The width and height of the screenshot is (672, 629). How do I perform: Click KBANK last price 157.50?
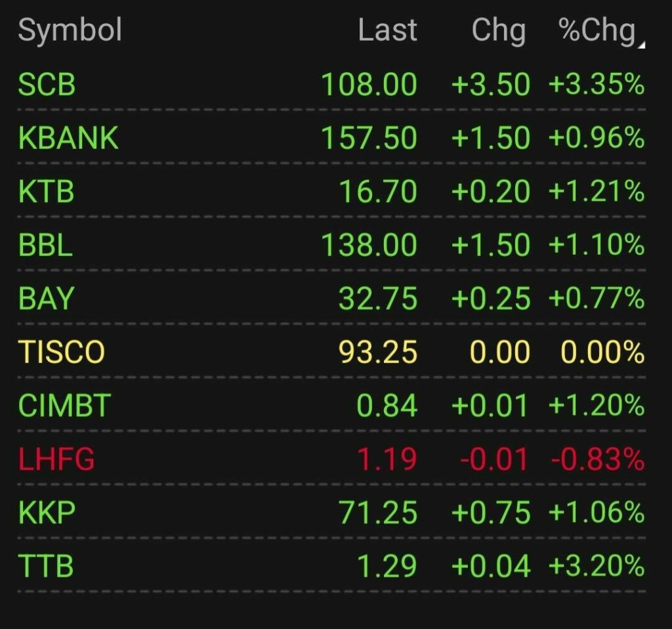coord(369,139)
